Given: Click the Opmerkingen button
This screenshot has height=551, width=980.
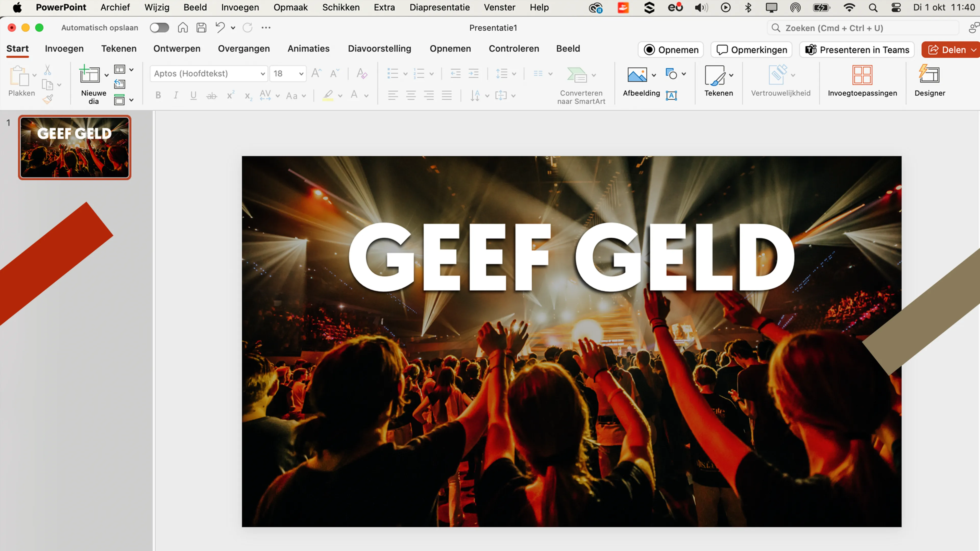Looking at the screenshot, I should pyautogui.click(x=751, y=50).
